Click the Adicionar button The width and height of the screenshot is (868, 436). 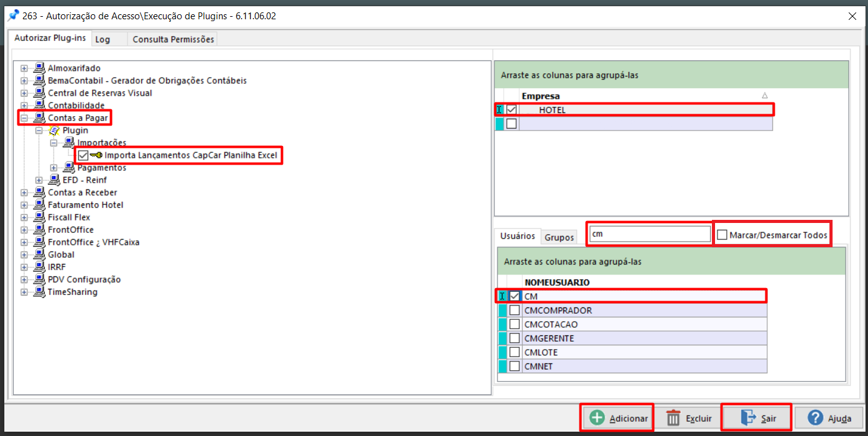[617, 418]
